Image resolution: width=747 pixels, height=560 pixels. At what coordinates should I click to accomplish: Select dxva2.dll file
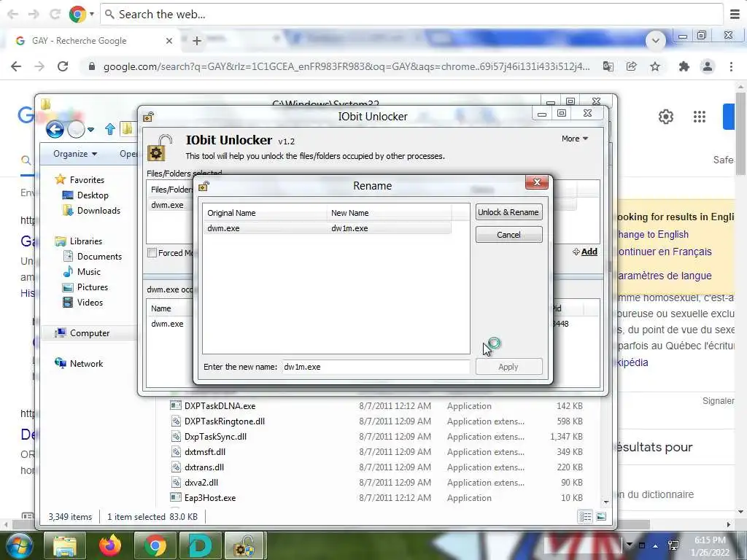click(x=201, y=483)
